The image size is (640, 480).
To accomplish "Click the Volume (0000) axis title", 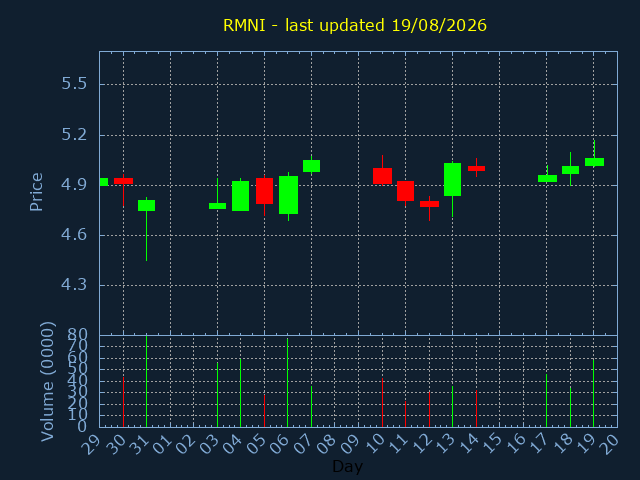I will [x=47, y=382].
